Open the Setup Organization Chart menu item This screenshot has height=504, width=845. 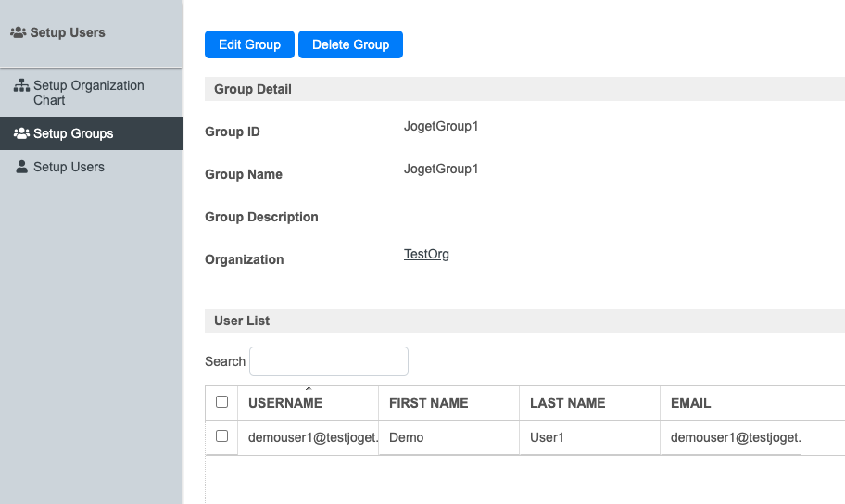point(88,93)
